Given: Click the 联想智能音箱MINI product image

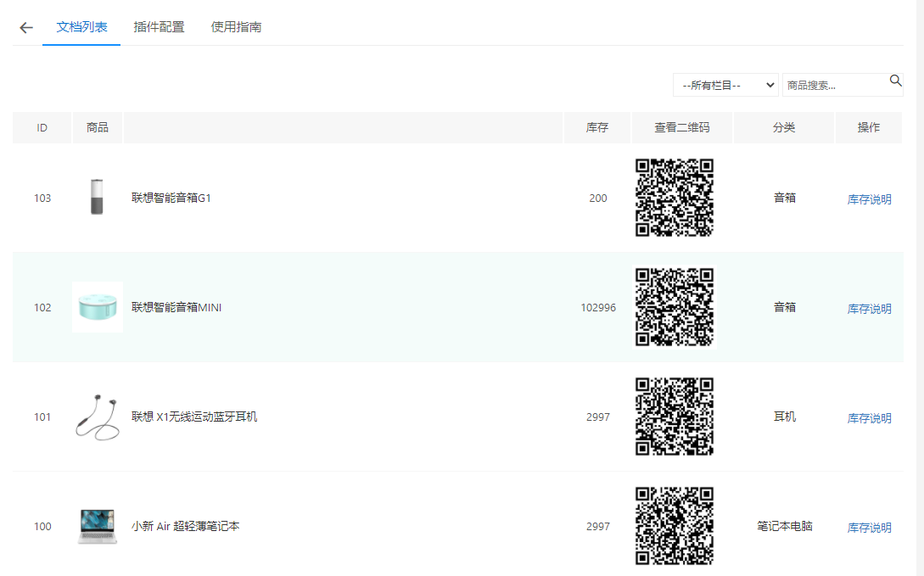Looking at the screenshot, I should (x=98, y=307).
